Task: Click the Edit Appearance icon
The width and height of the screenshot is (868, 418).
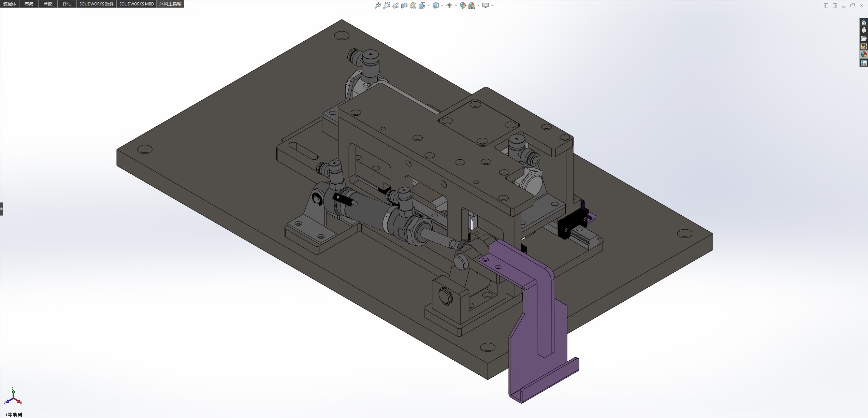Action: [463, 5]
